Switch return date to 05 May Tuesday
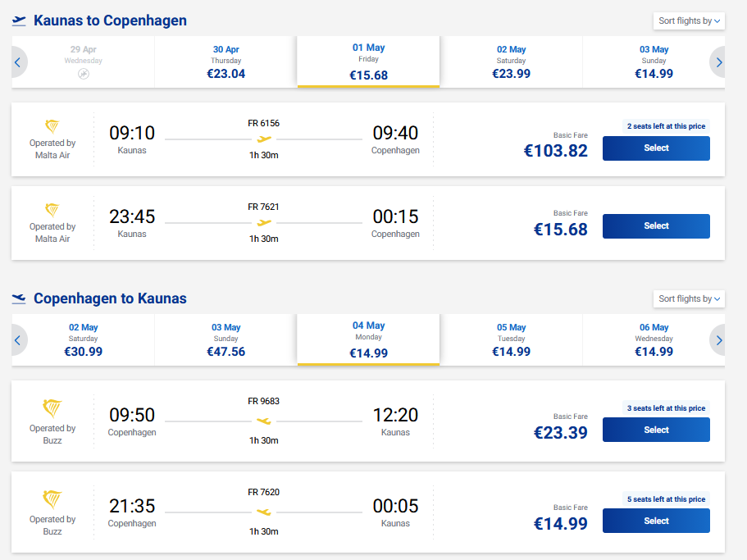 (x=511, y=340)
